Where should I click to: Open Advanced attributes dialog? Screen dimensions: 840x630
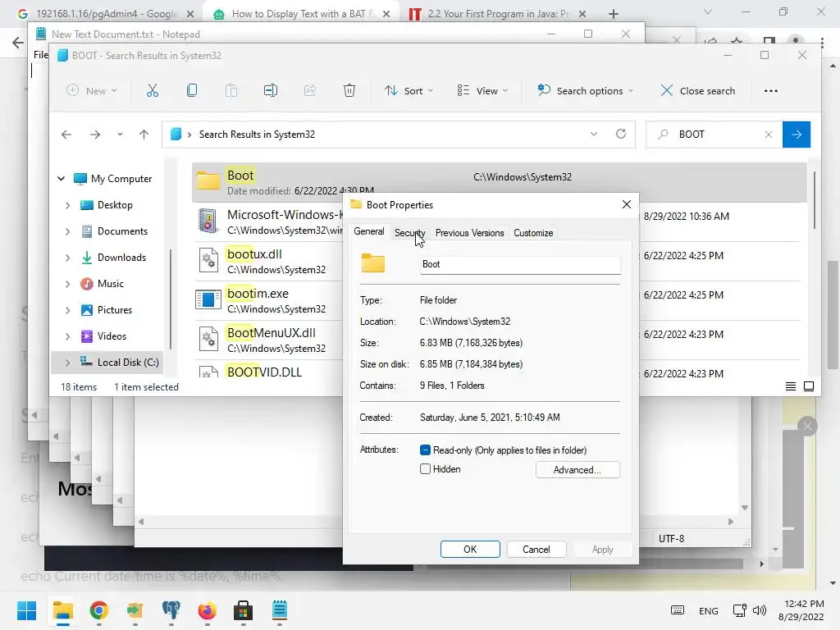tap(577, 470)
